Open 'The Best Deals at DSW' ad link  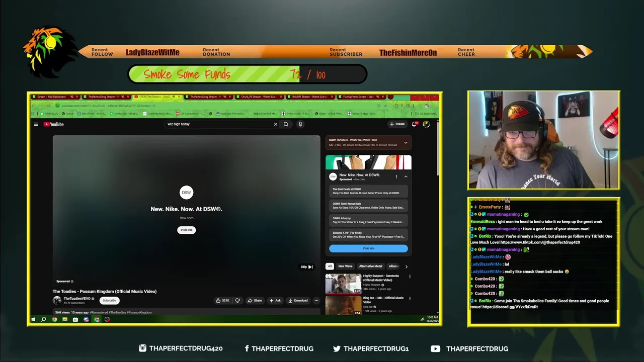pyautogui.click(x=368, y=191)
